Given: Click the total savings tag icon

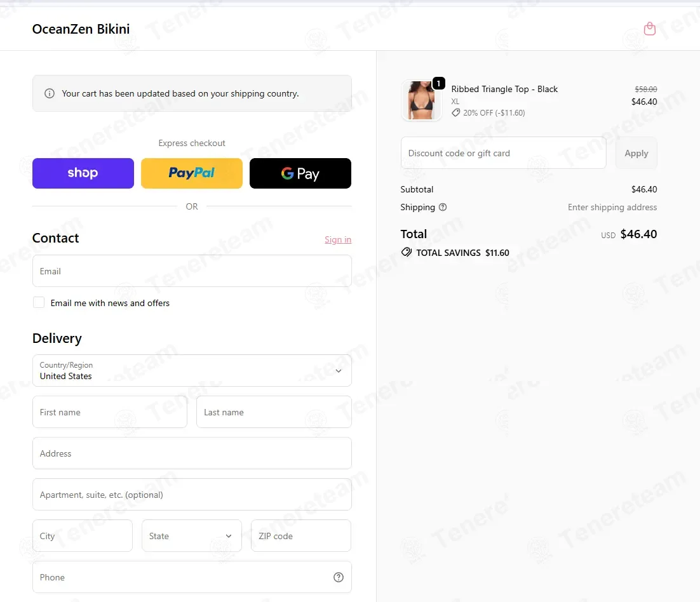Looking at the screenshot, I should [x=407, y=252].
